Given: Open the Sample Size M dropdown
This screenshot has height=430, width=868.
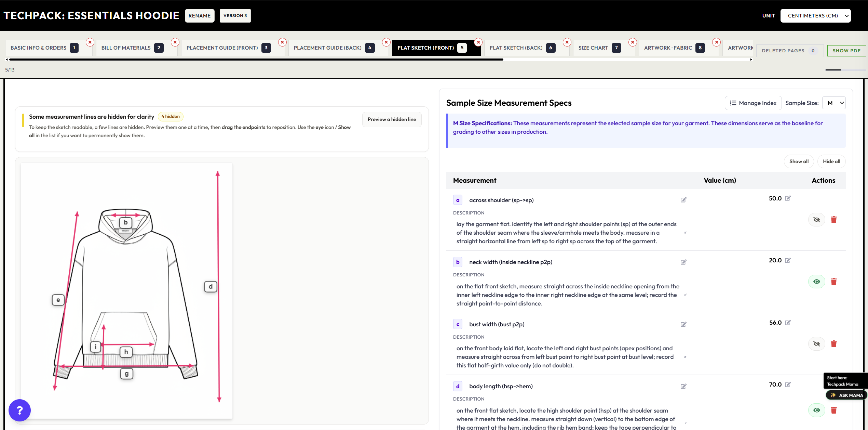Looking at the screenshot, I should pyautogui.click(x=834, y=103).
